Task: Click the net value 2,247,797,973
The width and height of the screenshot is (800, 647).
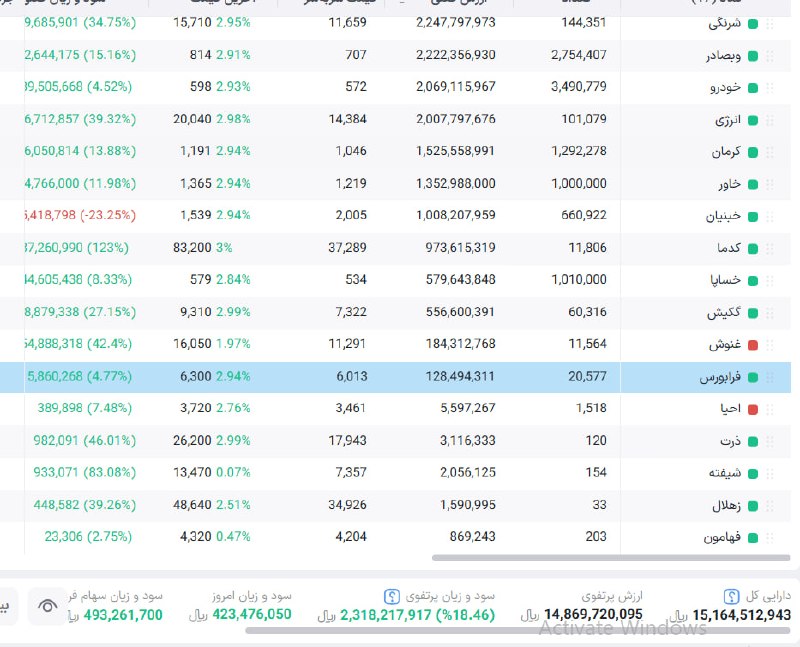Action: pos(456,22)
